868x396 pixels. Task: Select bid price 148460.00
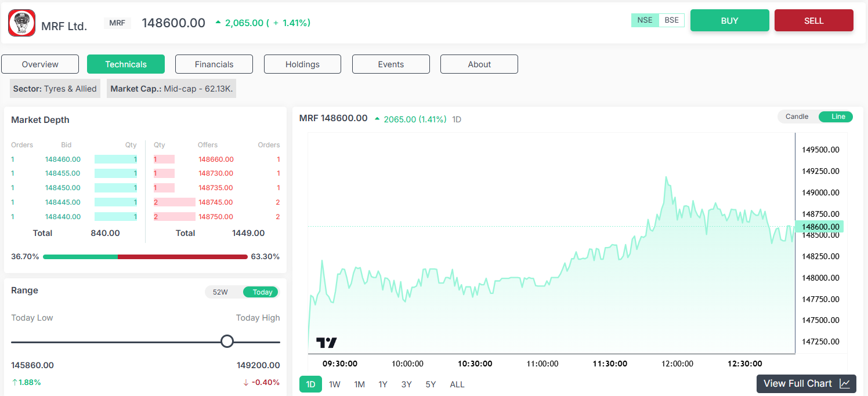coord(63,159)
